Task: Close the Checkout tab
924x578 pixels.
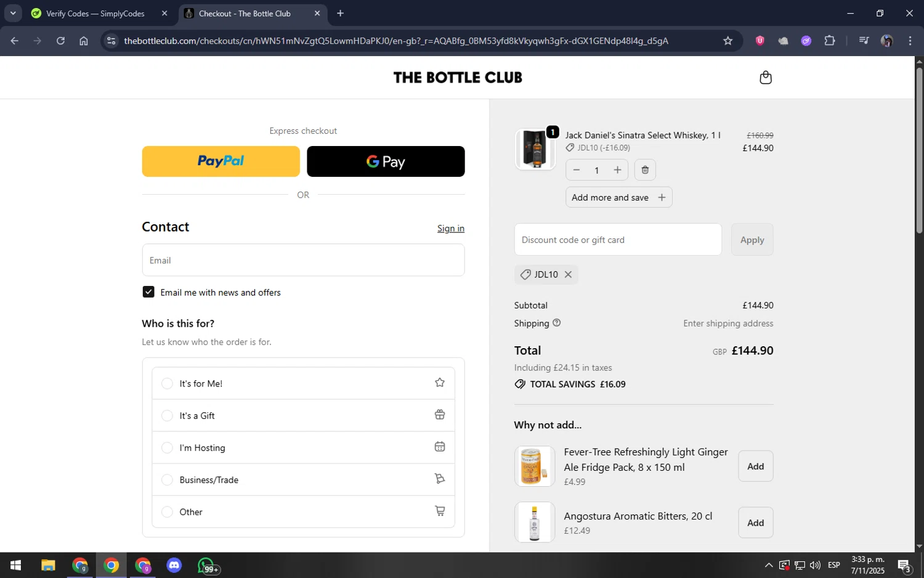Action: [317, 14]
